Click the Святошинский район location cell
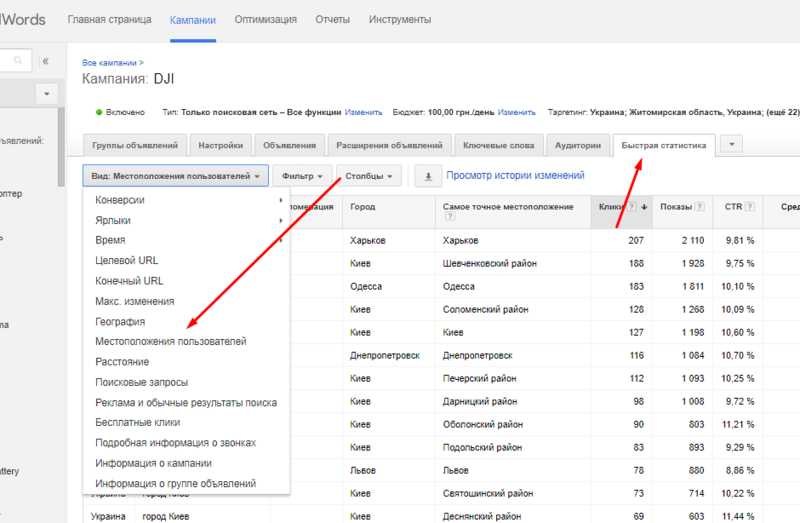The image size is (800, 523). [x=488, y=493]
